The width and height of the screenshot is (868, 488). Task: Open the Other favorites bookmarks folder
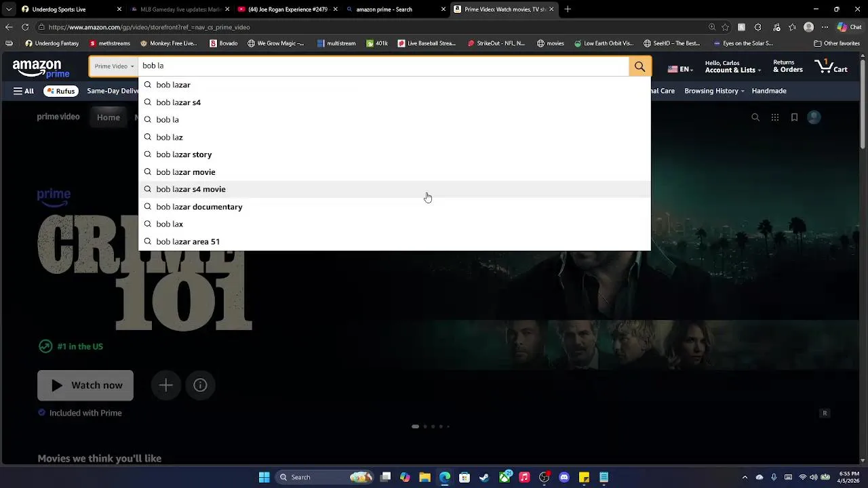(x=836, y=43)
